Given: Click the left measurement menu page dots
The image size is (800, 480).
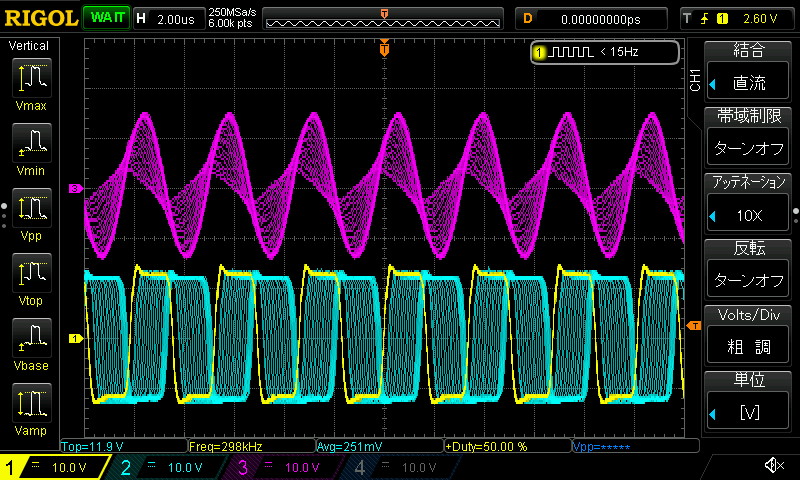Looking at the screenshot, I should [4, 215].
